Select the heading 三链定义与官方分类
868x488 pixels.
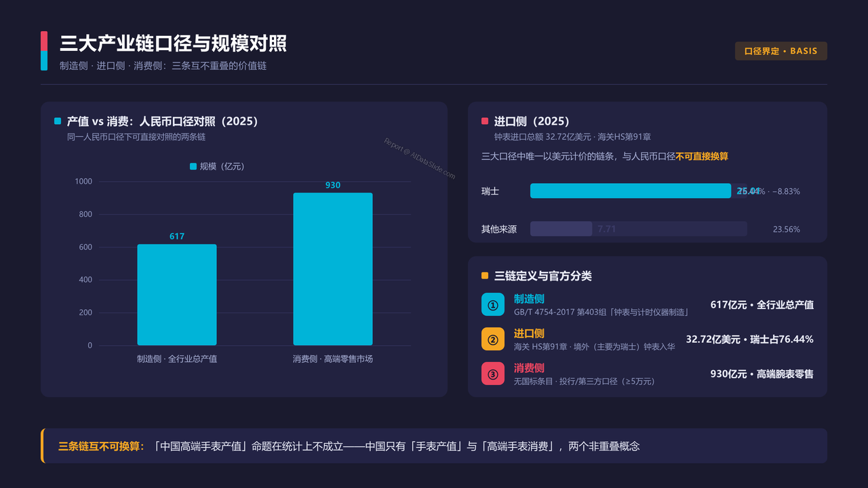coord(542,276)
